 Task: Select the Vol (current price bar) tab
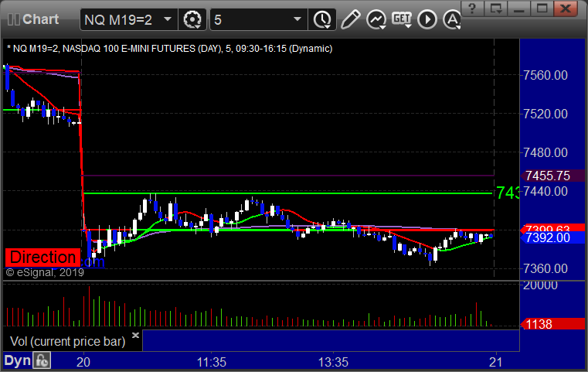(x=67, y=341)
